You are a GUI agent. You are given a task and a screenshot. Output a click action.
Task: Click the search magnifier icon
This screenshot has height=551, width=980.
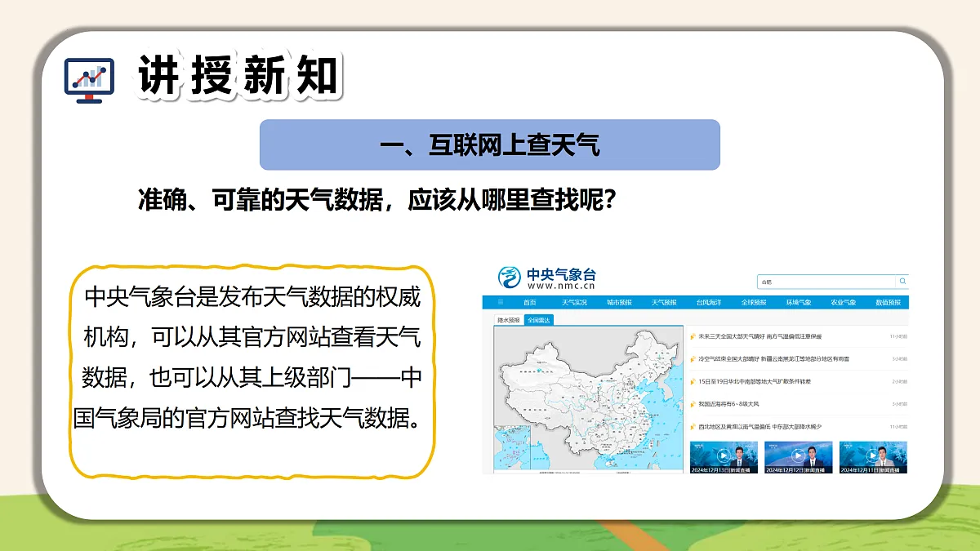(902, 281)
